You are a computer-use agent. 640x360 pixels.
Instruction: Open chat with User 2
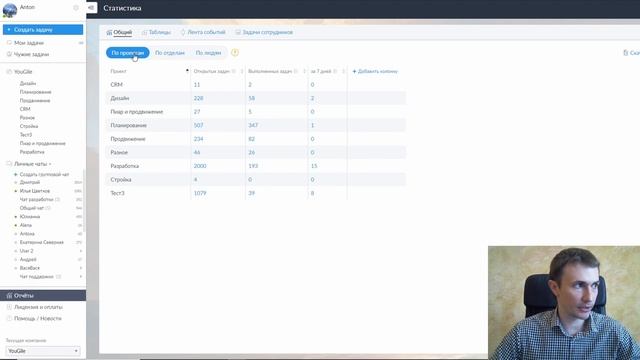click(x=27, y=251)
